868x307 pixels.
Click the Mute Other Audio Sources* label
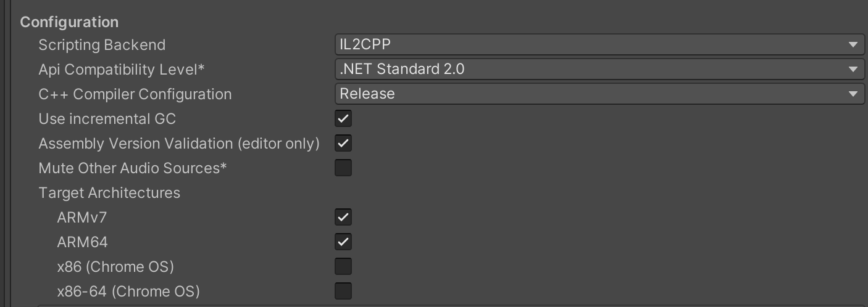[133, 168]
